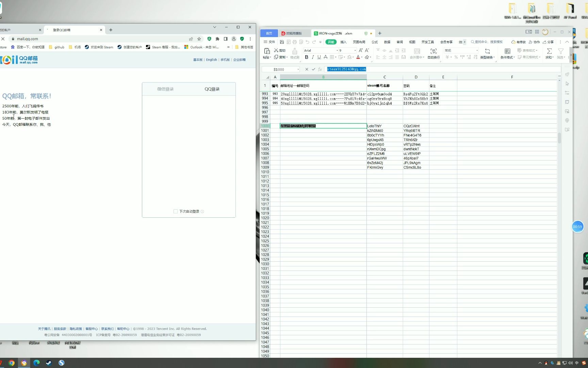Open the font size 9 dropdown

coord(355,50)
